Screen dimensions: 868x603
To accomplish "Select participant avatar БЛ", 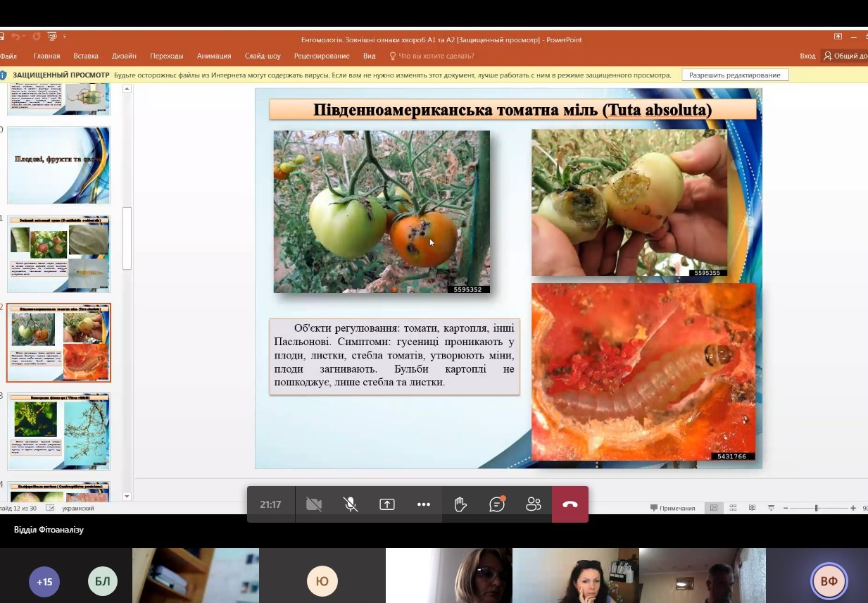I will [x=103, y=582].
